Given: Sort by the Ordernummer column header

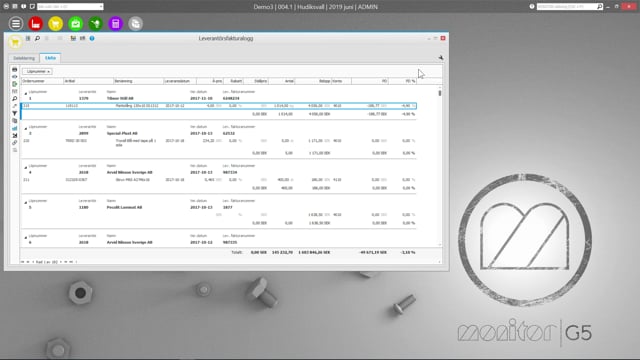Looking at the screenshot, I should [42, 81].
